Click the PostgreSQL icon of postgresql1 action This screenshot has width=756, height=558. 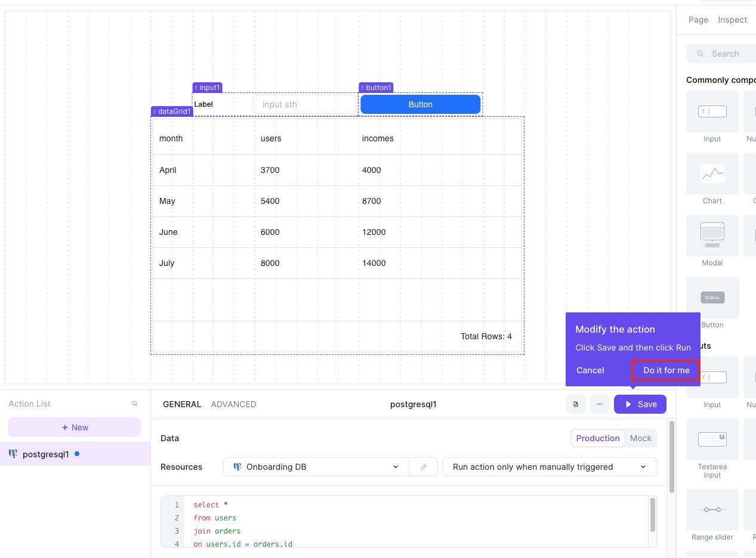(13, 454)
